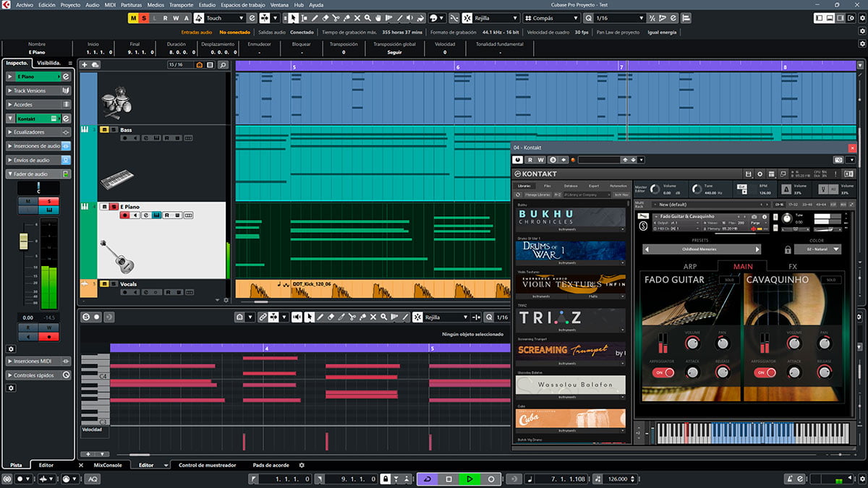
Task: Mute the Vocals track
Action: [x=104, y=284]
